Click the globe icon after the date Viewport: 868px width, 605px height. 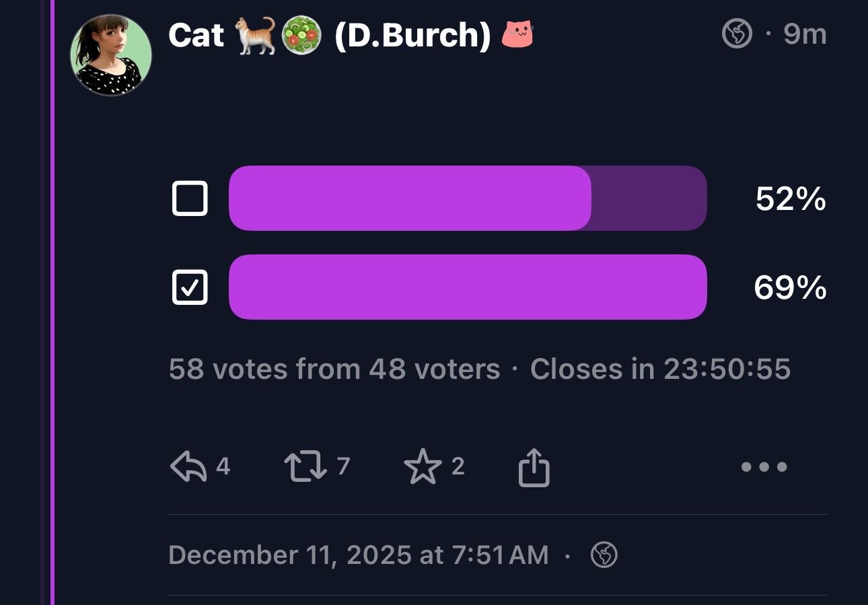(x=604, y=555)
